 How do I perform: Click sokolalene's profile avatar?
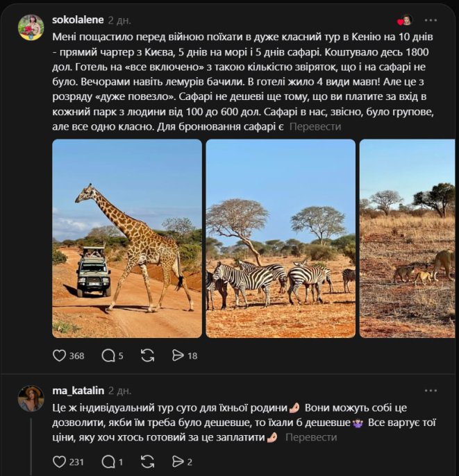[31, 28]
